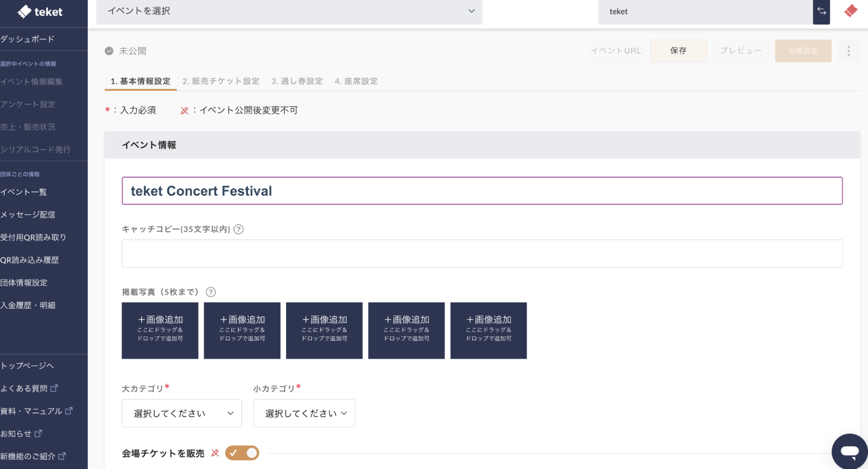Click external link icon next to 資料・マニュアル
868x469 pixels.
point(69,410)
